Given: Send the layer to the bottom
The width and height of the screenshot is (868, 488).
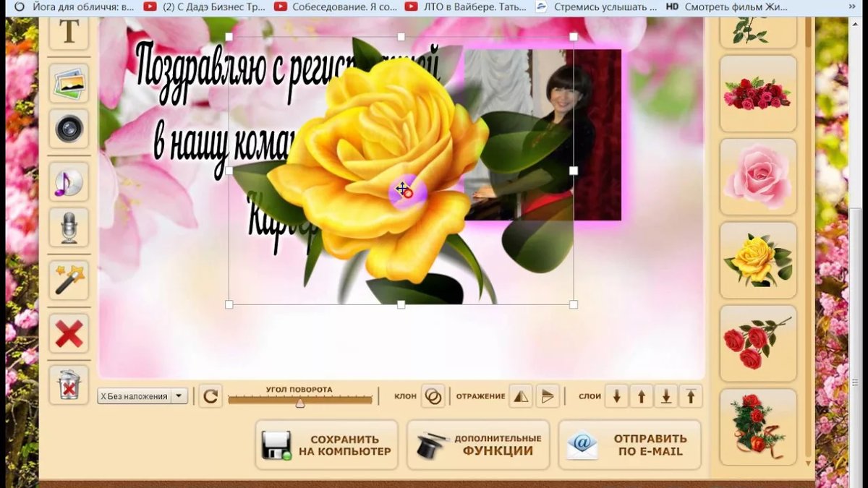Looking at the screenshot, I should [x=665, y=396].
